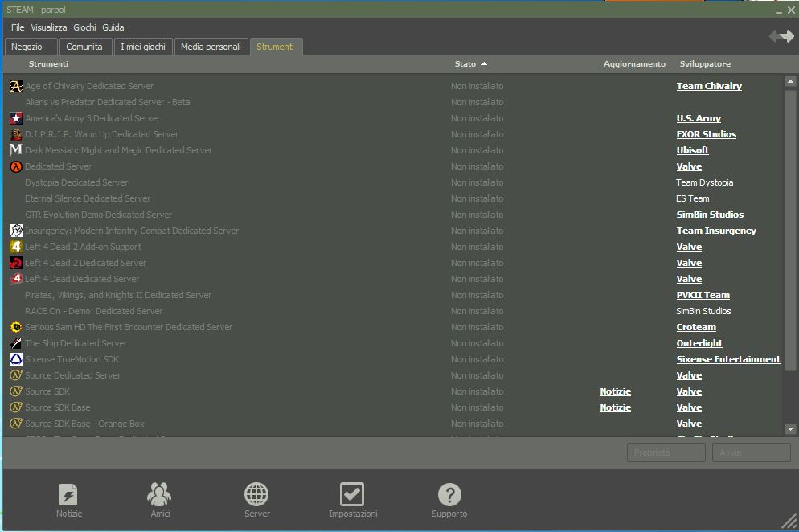Open the SimBin Studios developer link
The image size is (799, 532).
710,215
